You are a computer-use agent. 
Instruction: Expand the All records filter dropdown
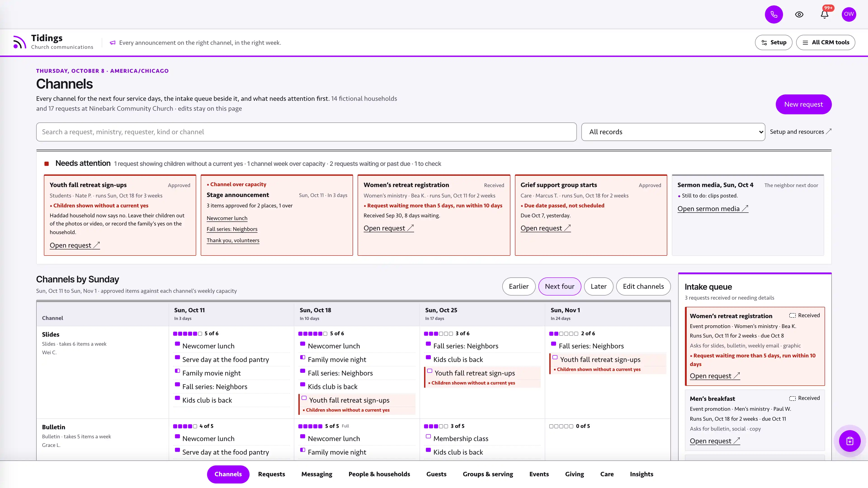[673, 132]
